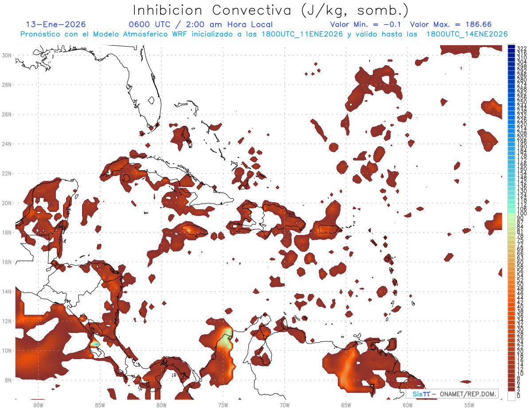Click the '90W' longitude label
Screen dimensions: 532x411
(38, 405)
